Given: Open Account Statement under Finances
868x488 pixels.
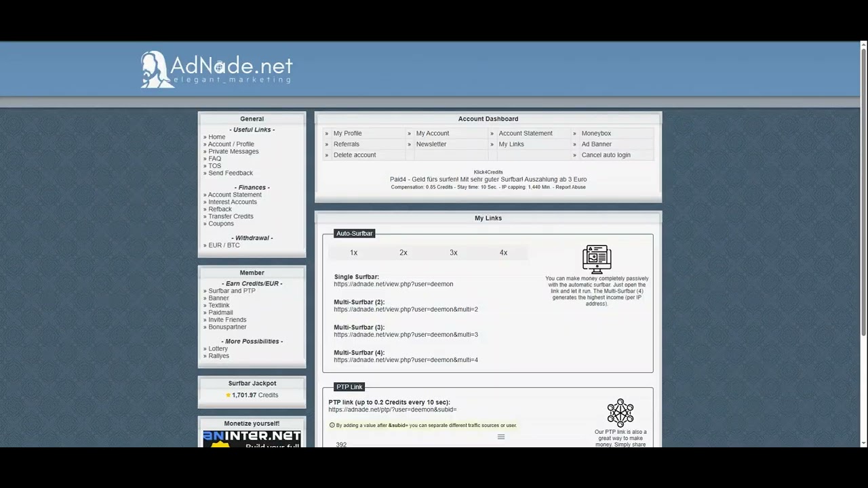Looking at the screenshot, I should tap(235, 195).
